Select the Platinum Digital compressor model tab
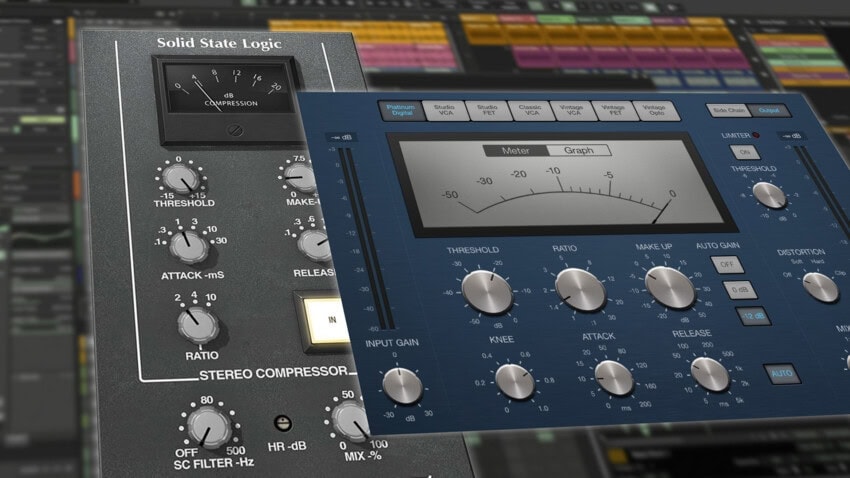This screenshot has width=850, height=478. 401,110
